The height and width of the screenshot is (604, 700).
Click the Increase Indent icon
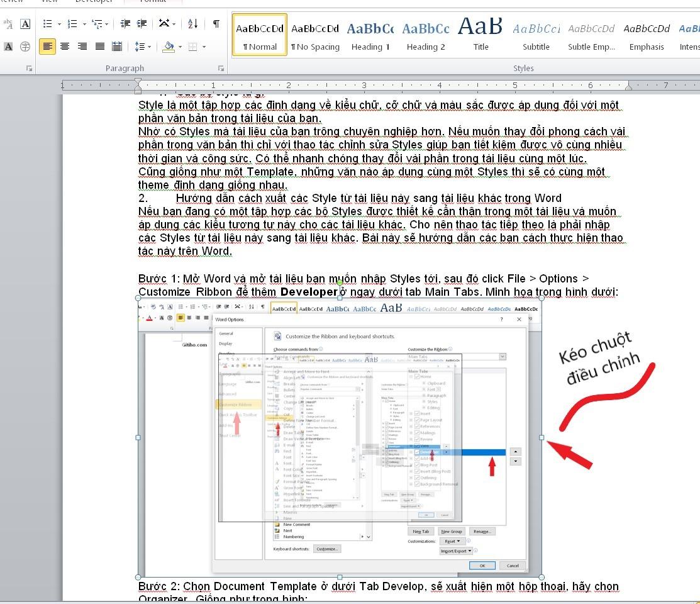tap(143, 24)
